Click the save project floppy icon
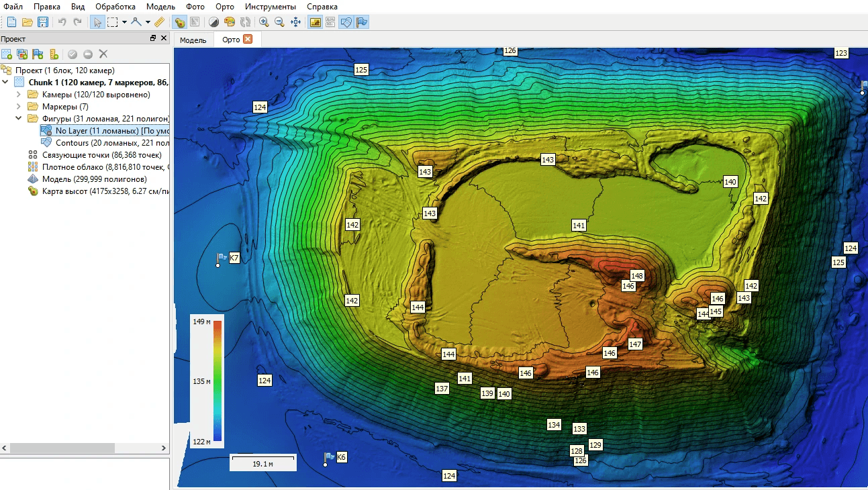Image resolution: width=868 pixels, height=490 pixels. tap(42, 22)
